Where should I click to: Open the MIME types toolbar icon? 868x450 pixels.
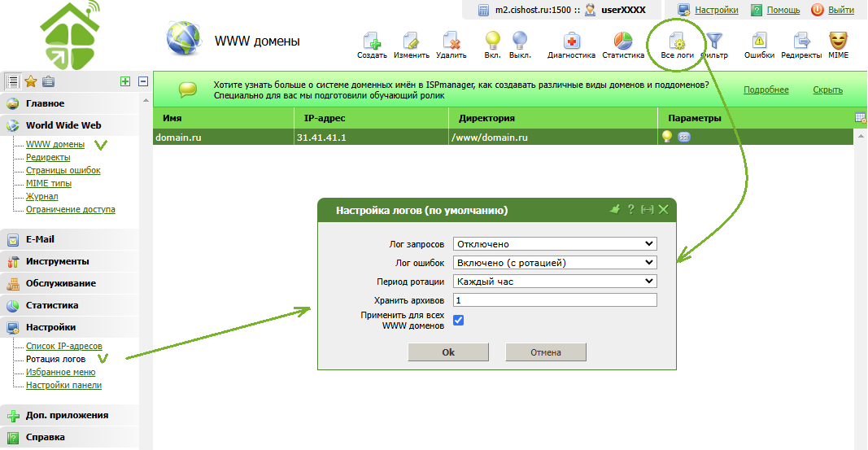click(838, 44)
